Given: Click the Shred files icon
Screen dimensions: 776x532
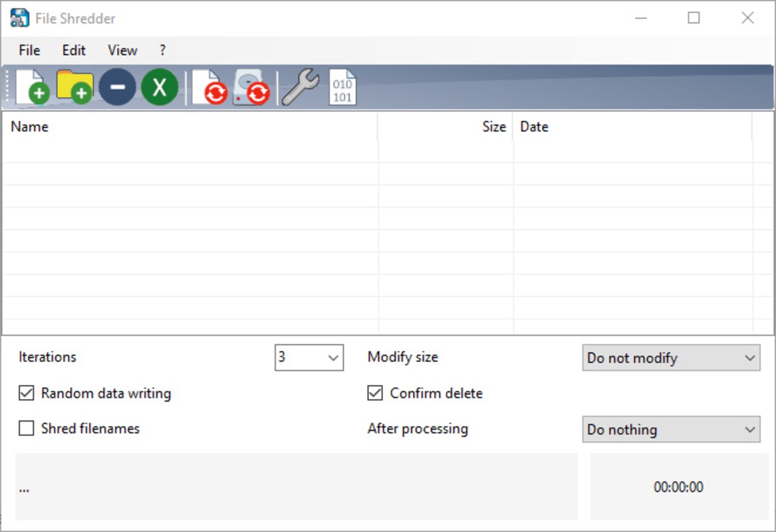Looking at the screenshot, I should point(209,87).
